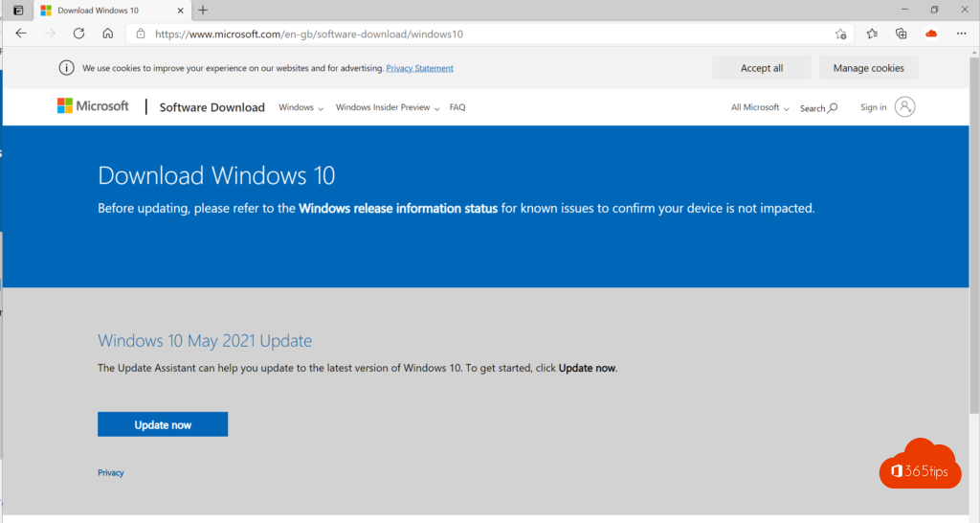Click the Microsoft logo
Viewport: 980px width, 523px height.
point(93,106)
